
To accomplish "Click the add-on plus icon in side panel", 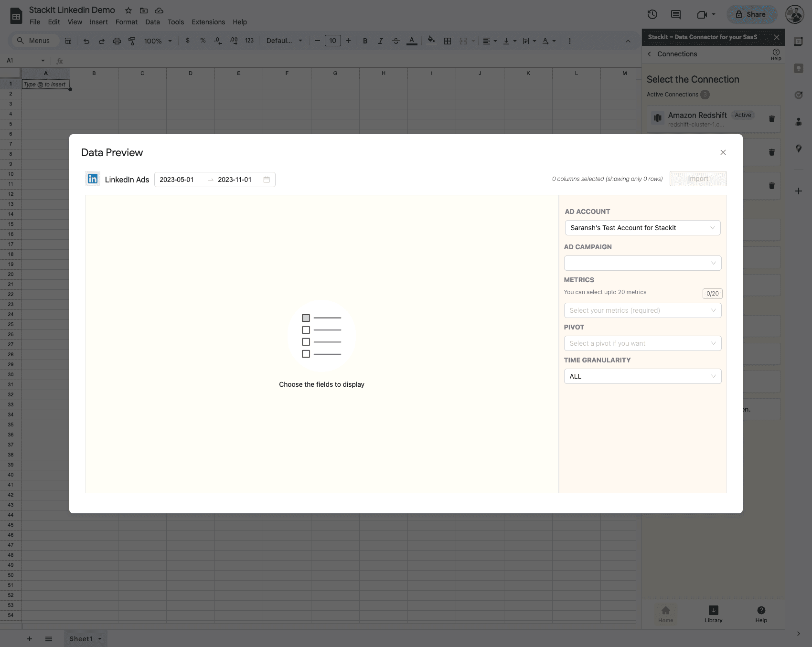I will [799, 191].
